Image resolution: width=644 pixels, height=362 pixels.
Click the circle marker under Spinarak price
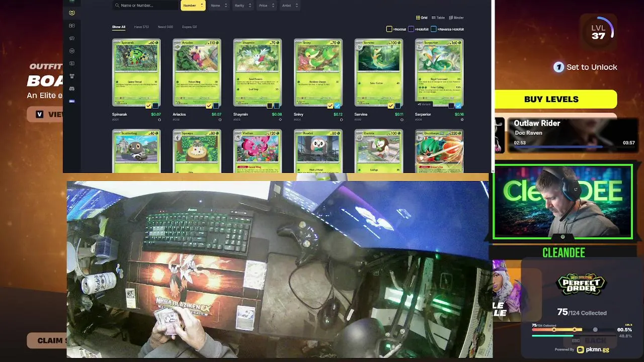pos(159,120)
